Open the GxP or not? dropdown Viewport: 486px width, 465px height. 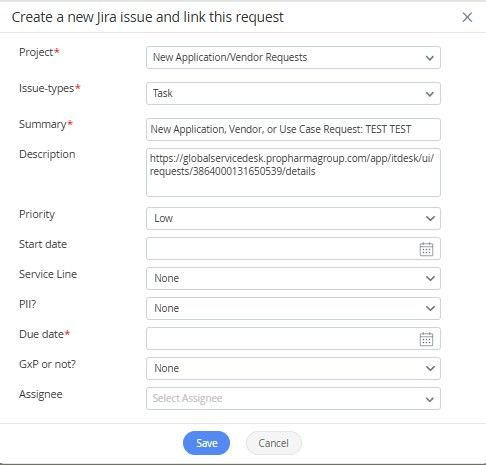click(x=293, y=368)
